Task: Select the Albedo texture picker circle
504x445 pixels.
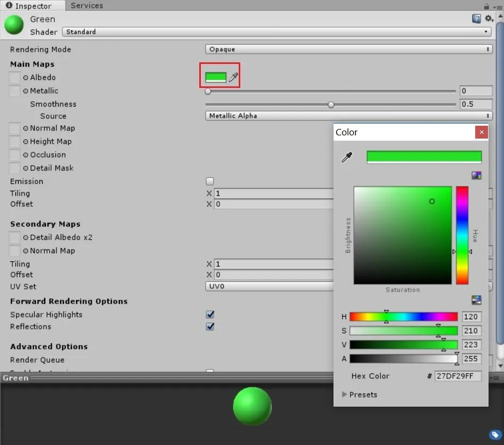Action: tap(26, 77)
